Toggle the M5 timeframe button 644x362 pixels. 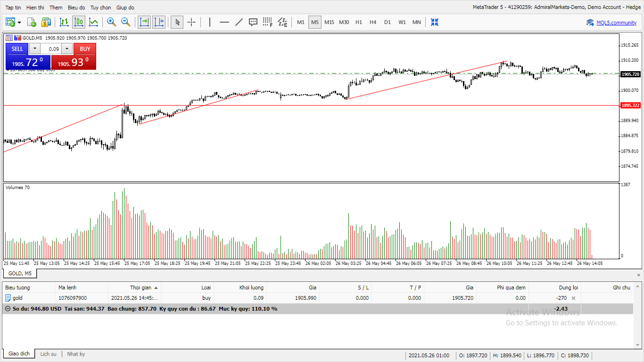315,22
